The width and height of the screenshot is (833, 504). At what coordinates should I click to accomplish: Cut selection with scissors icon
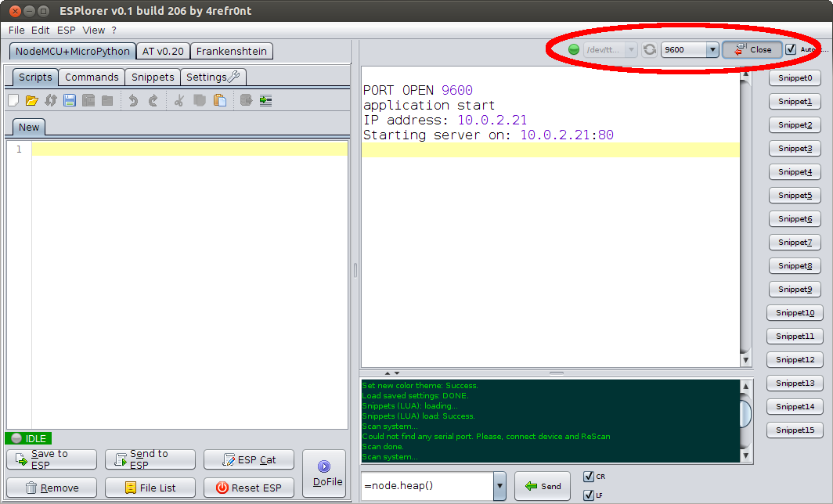click(x=179, y=100)
